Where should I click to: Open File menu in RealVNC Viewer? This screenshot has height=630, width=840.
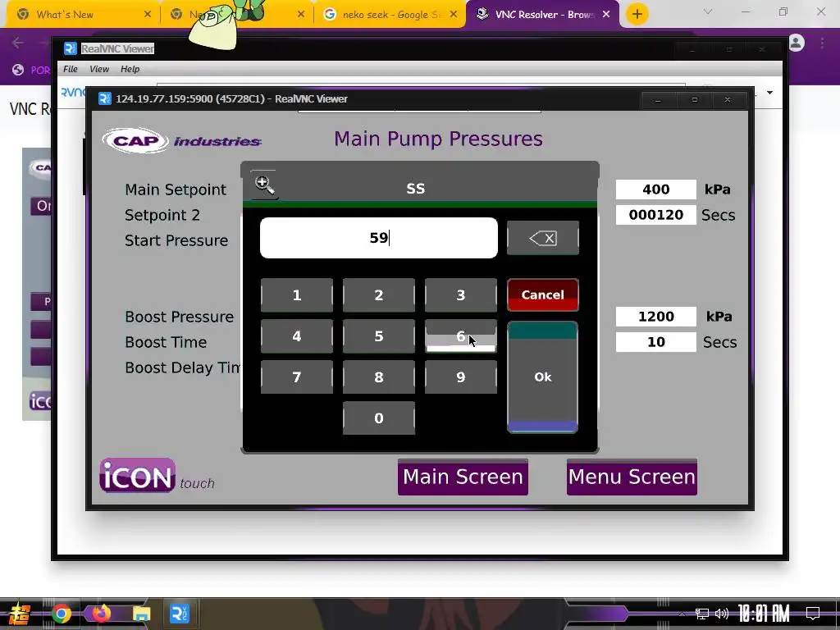[71, 69]
